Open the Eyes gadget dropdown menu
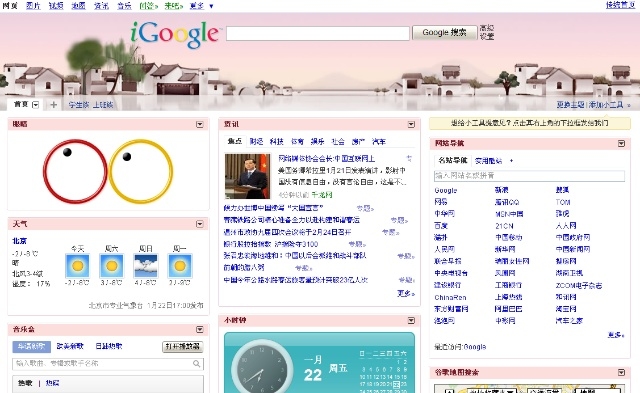This screenshot has height=393, width=640. coord(200,124)
